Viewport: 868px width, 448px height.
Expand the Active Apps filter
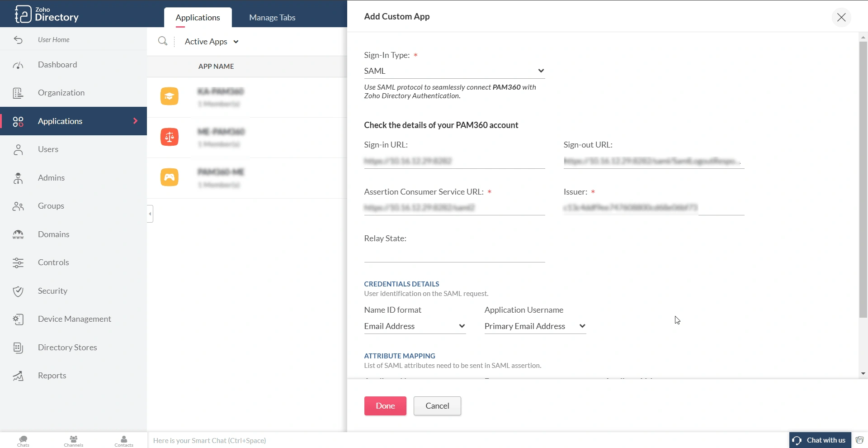[211, 41]
